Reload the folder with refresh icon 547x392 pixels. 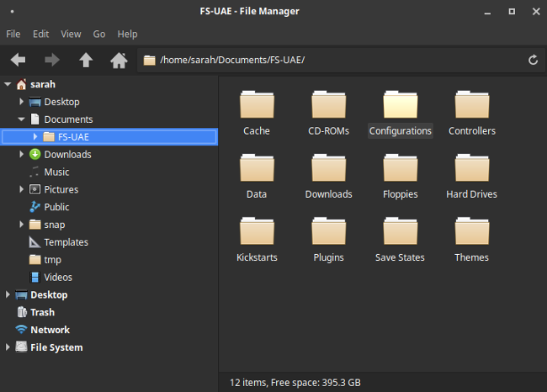pyautogui.click(x=533, y=60)
